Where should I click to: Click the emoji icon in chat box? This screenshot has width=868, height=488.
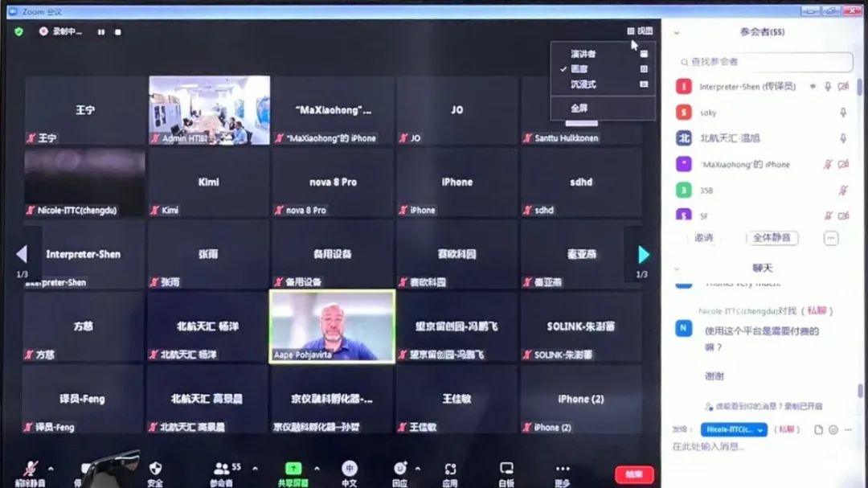[833, 429]
